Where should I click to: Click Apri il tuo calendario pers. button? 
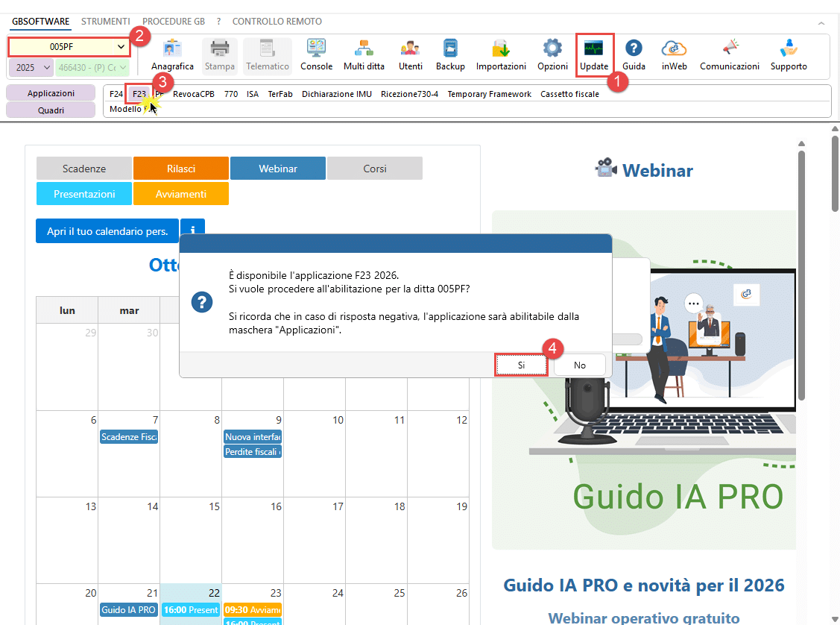click(x=107, y=231)
